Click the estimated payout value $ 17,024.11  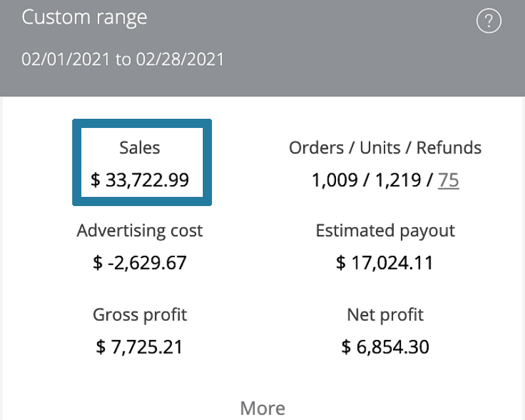click(385, 262)
